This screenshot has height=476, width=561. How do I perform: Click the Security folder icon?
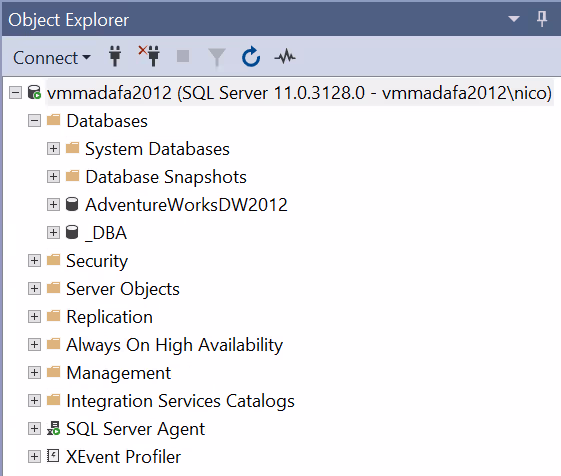coord(54,260)
